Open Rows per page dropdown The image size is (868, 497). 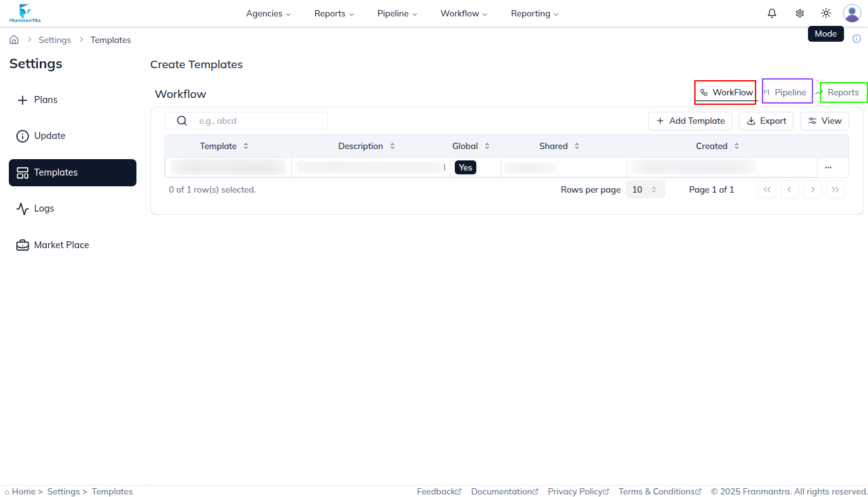[x=645, y=189]
